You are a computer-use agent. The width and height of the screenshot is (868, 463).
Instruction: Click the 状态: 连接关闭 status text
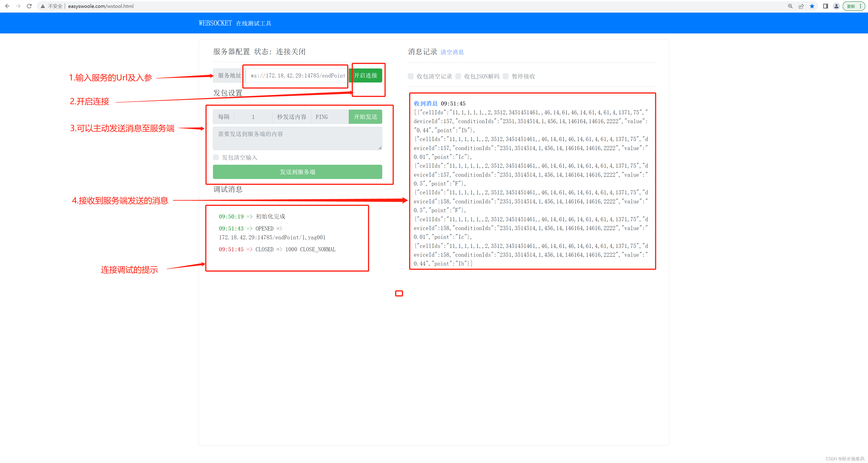280,52
